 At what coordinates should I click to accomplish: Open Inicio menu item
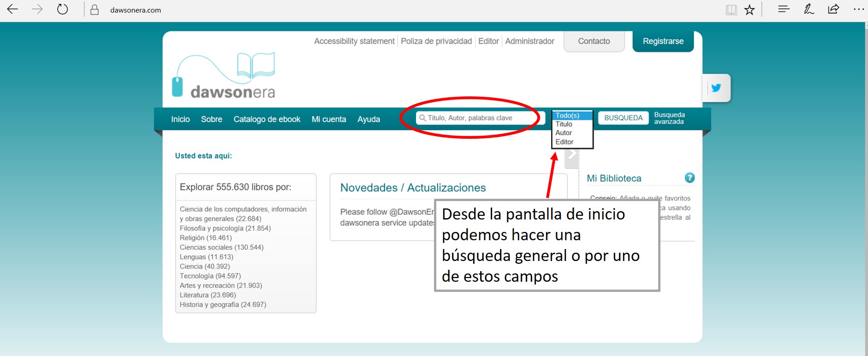(180, 119)
